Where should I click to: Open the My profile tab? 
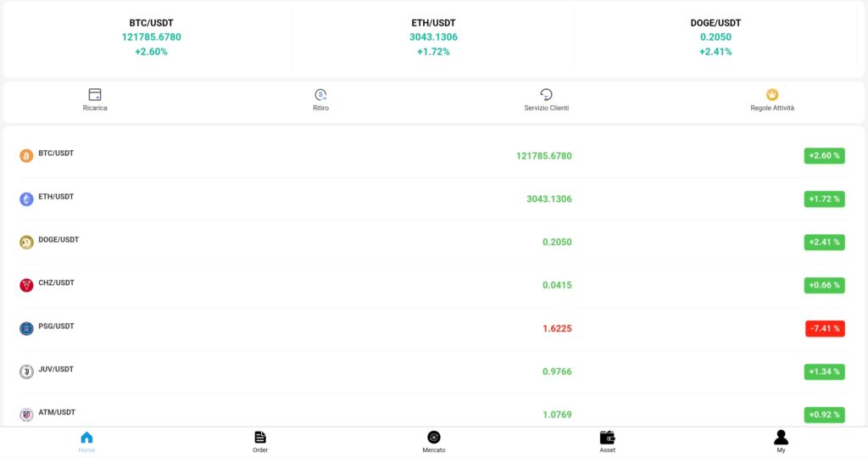coord(781,441)
